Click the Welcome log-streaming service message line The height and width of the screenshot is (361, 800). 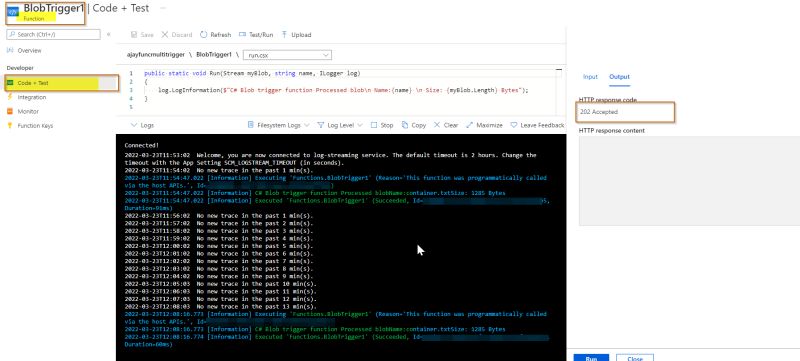point(331,159)
